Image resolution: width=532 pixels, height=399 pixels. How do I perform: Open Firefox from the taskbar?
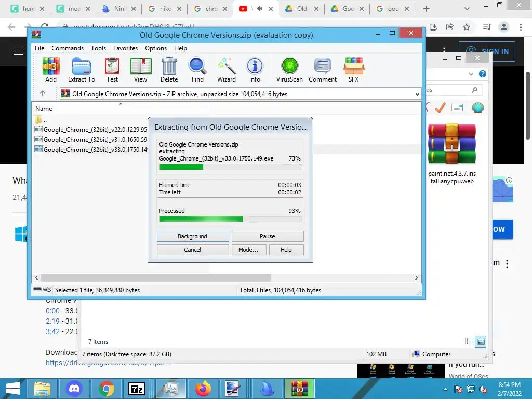(203, 389)
